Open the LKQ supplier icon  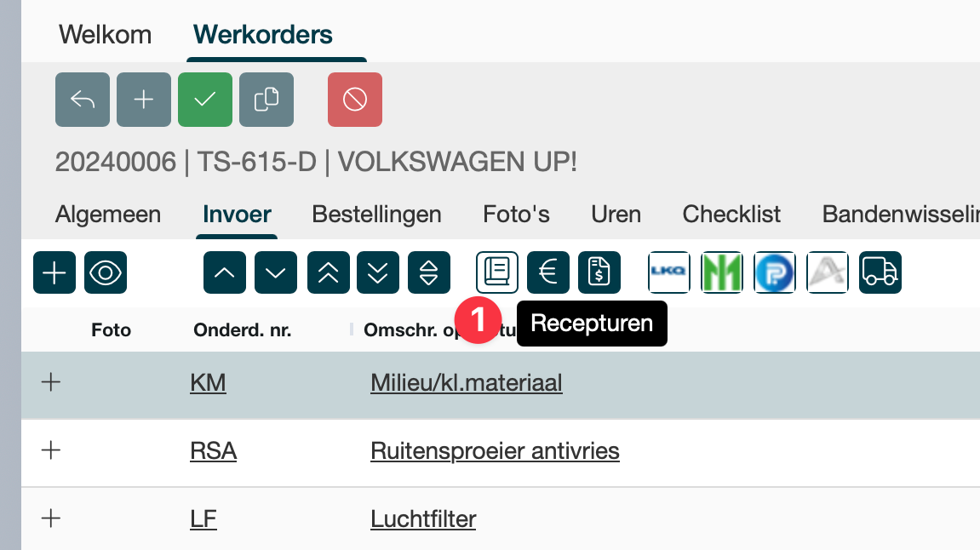pos(669,272)
